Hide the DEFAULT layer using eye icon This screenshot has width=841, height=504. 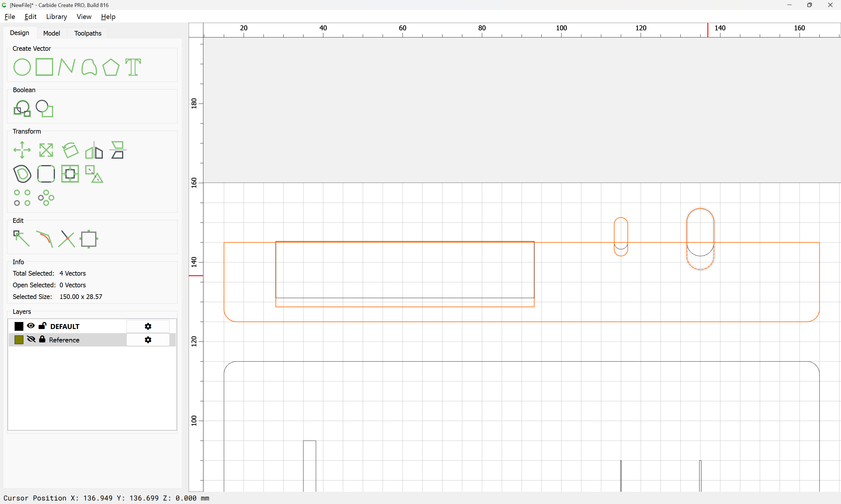tap(31, 326)
